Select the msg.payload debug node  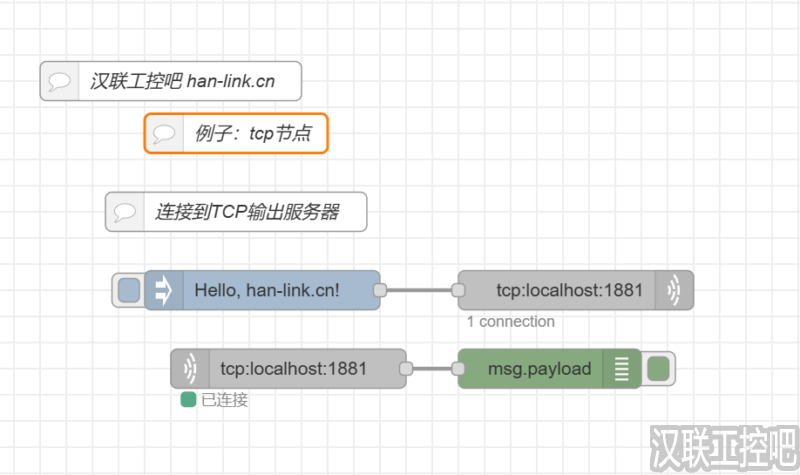tap(539, 369)
